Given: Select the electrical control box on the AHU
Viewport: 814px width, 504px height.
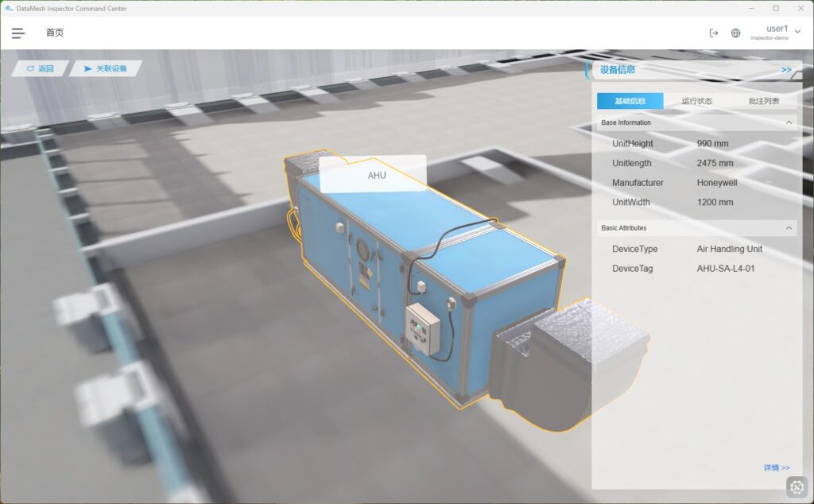Looking at the screenshot, I should (x=422, y=327).
